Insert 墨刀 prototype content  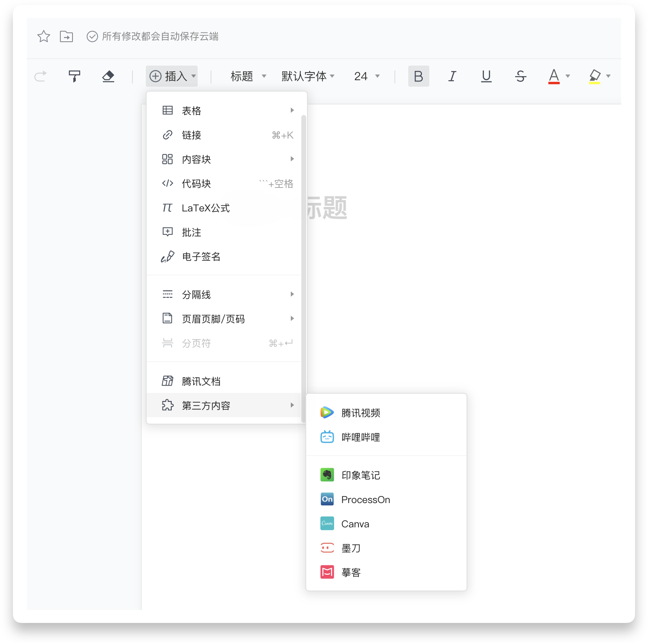tap(386, 548)
